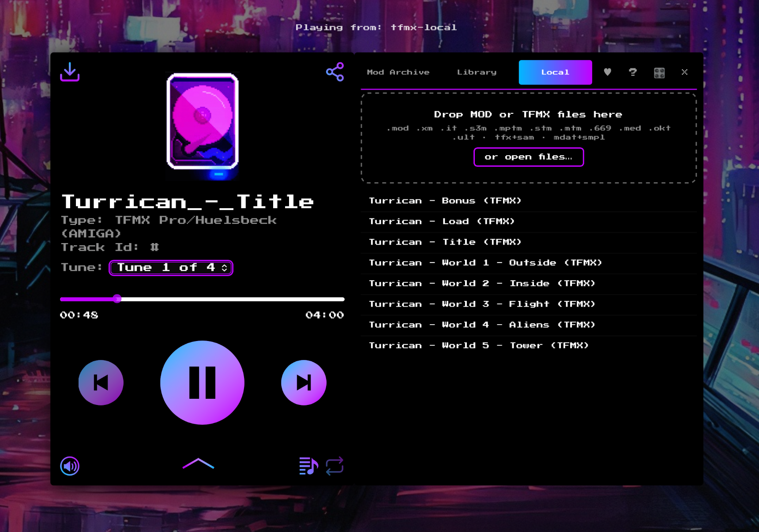Viewport: 759px width, 532px height.
Task: Play Turrican - World 1 - Outside
Action: [x=529, y=263]
